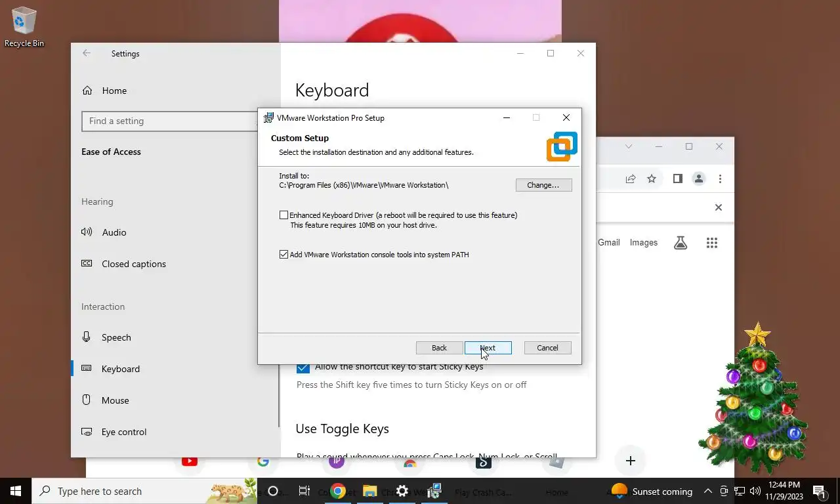
Task: Open network icon in system tray
Action: [x=740, y=491]
